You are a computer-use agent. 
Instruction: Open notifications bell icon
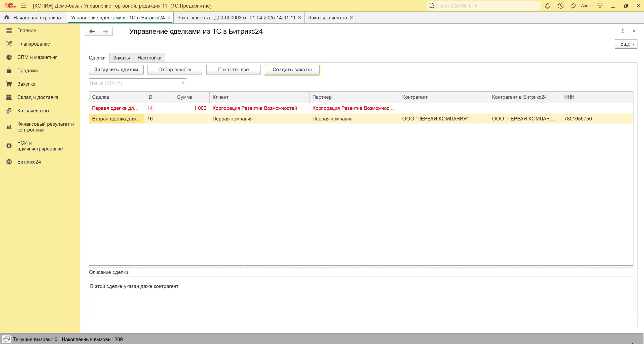[547, 6]
